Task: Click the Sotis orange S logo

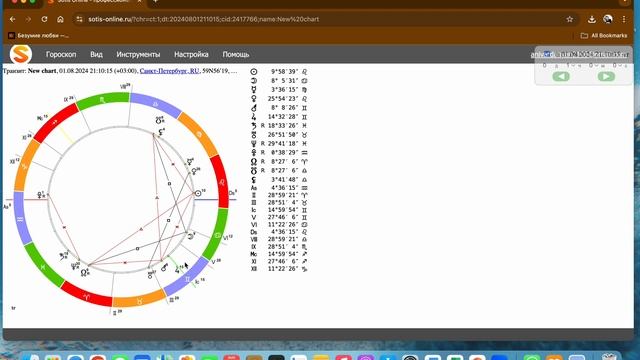Action: point(21,54)
